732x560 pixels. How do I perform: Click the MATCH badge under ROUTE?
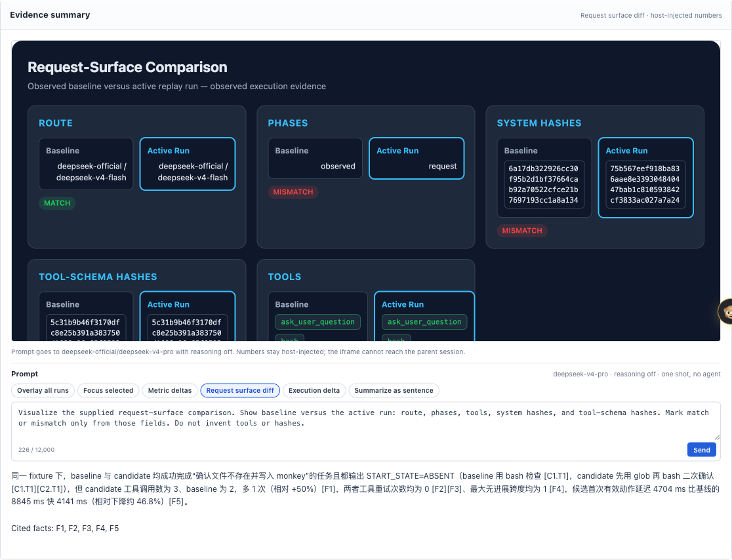[57, 203]
